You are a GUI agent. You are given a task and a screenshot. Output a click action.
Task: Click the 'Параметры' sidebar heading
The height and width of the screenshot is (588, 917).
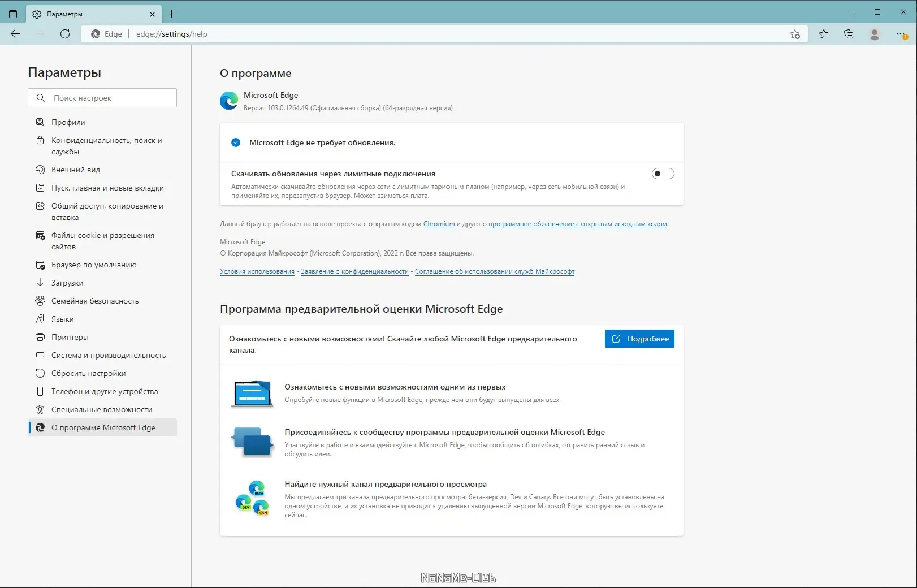pos(64,72)
